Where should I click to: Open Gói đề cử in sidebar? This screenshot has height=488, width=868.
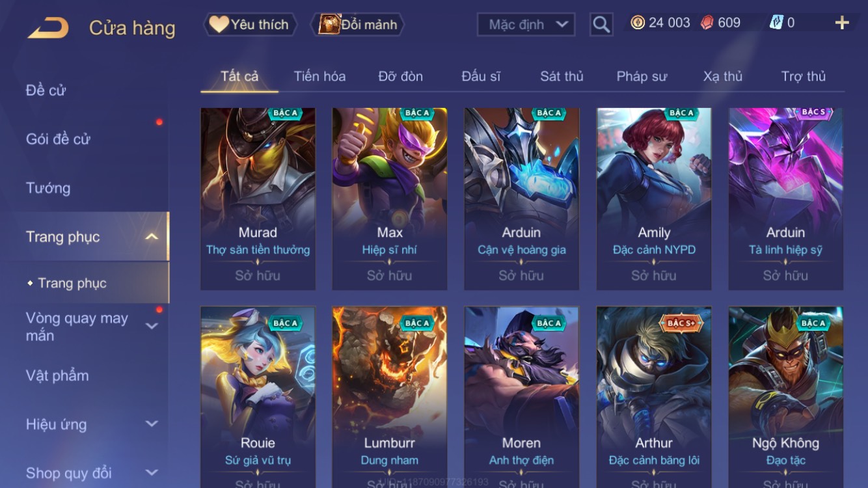point(58,139)
